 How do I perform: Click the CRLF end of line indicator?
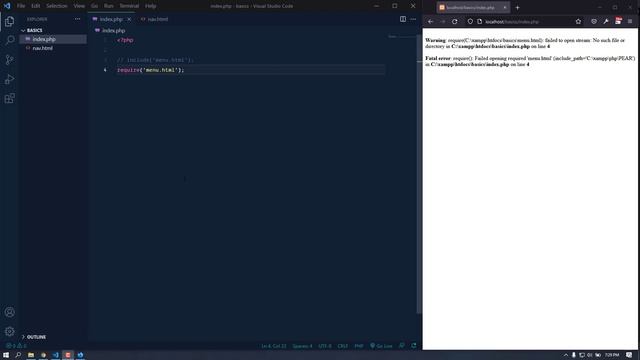(x=342, y=346)
